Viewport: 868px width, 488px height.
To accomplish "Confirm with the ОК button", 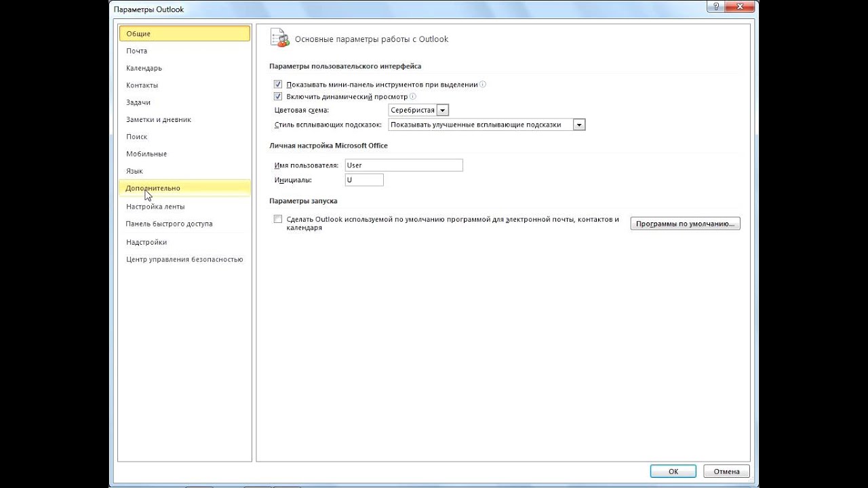I will [673, 472].
